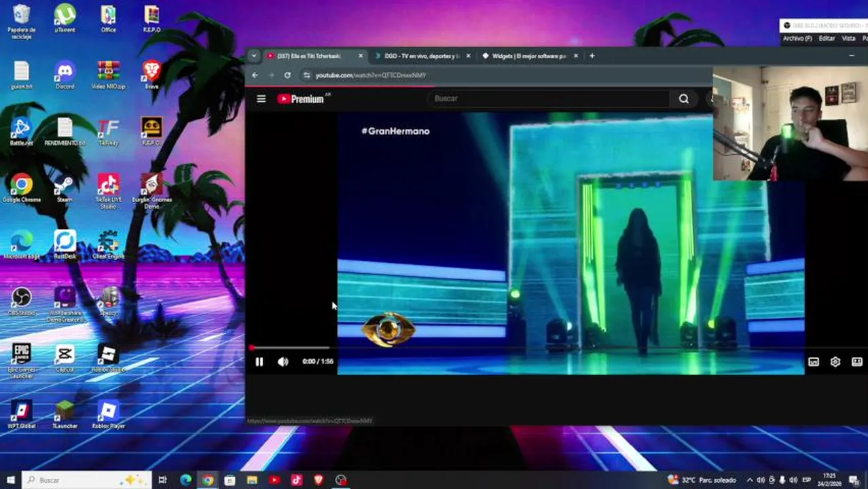
Task: Open the WPT Global desktop shortcut
Action: pyautogui.click(x=22, y=414)
